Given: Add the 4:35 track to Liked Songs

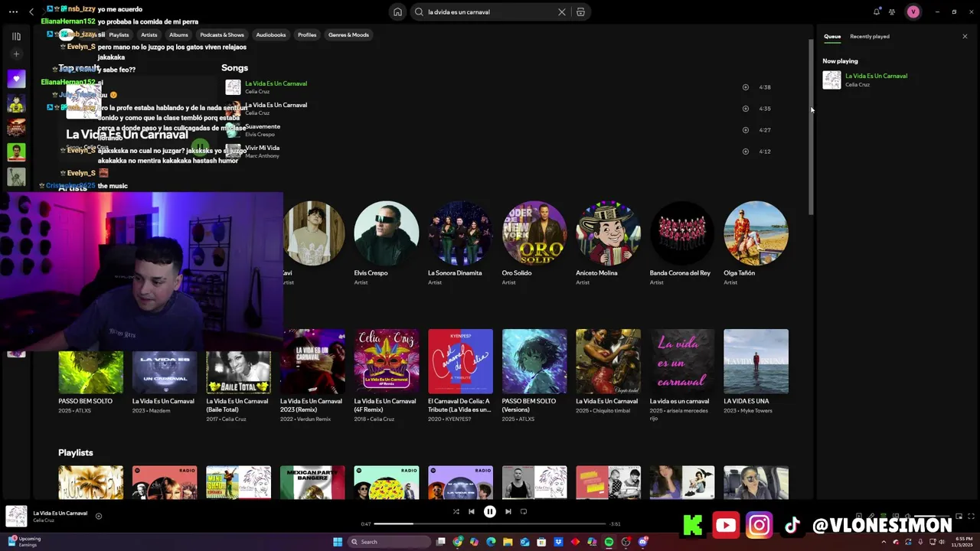Looking at the screenshot, I should [746, 109].
